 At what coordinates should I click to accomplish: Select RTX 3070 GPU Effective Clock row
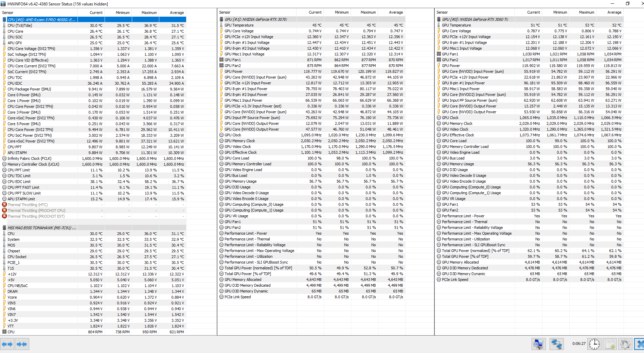click(x=311, y=152)
